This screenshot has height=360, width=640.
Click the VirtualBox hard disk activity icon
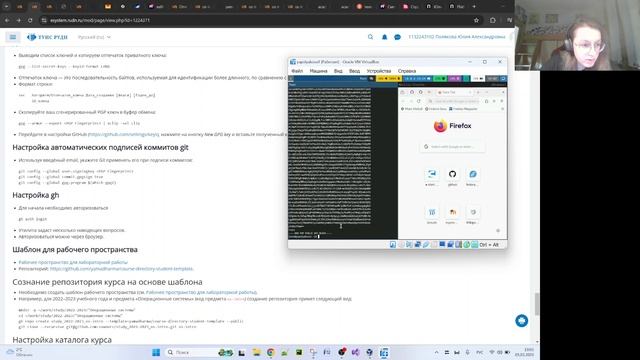(393, 244)
